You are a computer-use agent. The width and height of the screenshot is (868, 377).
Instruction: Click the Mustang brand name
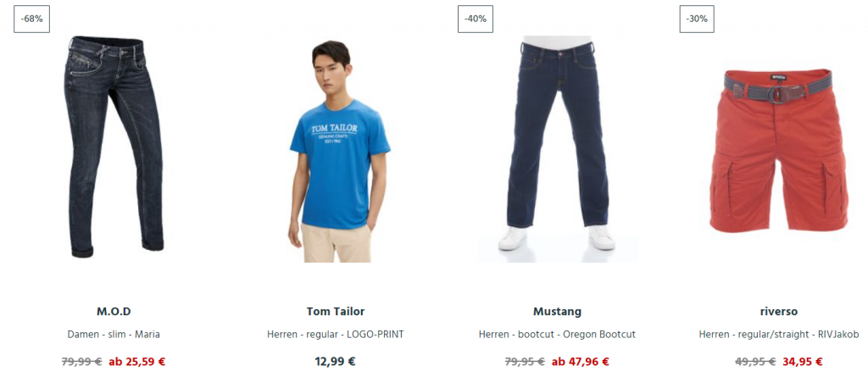coord(558,312)
